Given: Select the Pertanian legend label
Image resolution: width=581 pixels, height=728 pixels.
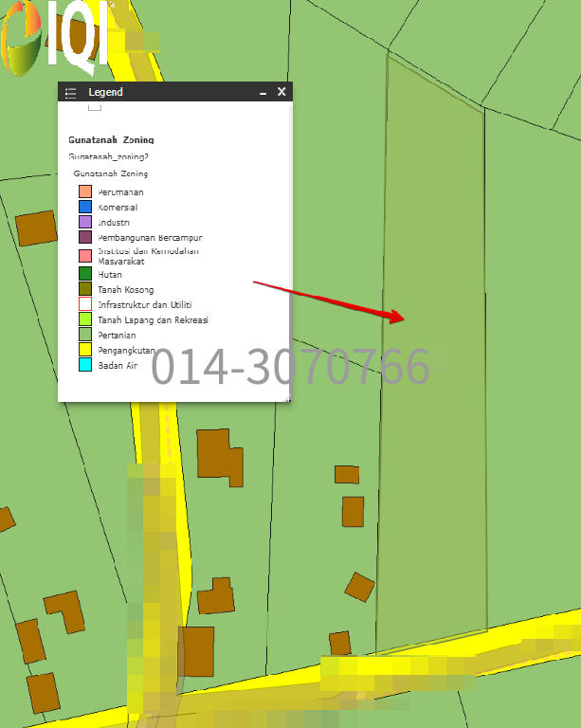Looking at the screenshot, I should 117,336.
